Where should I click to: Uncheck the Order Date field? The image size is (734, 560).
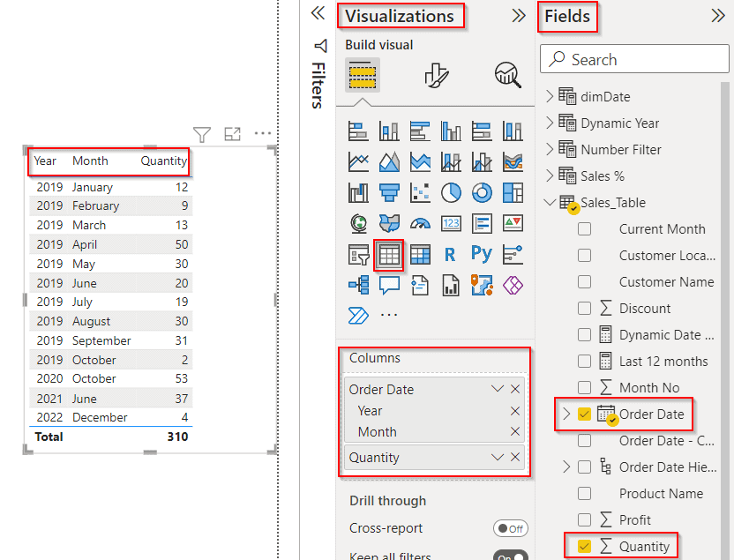584,414
